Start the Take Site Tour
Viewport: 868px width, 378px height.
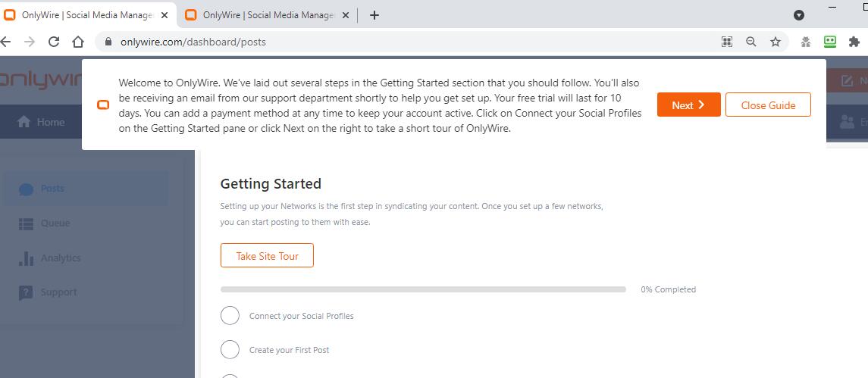click(x=267, y=256)
